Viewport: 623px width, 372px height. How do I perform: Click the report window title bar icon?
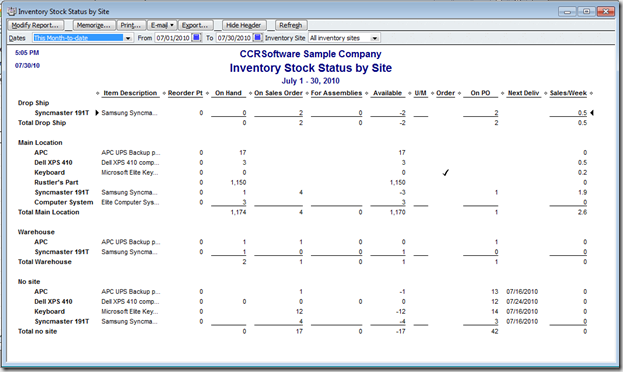(x=12, y=11)
